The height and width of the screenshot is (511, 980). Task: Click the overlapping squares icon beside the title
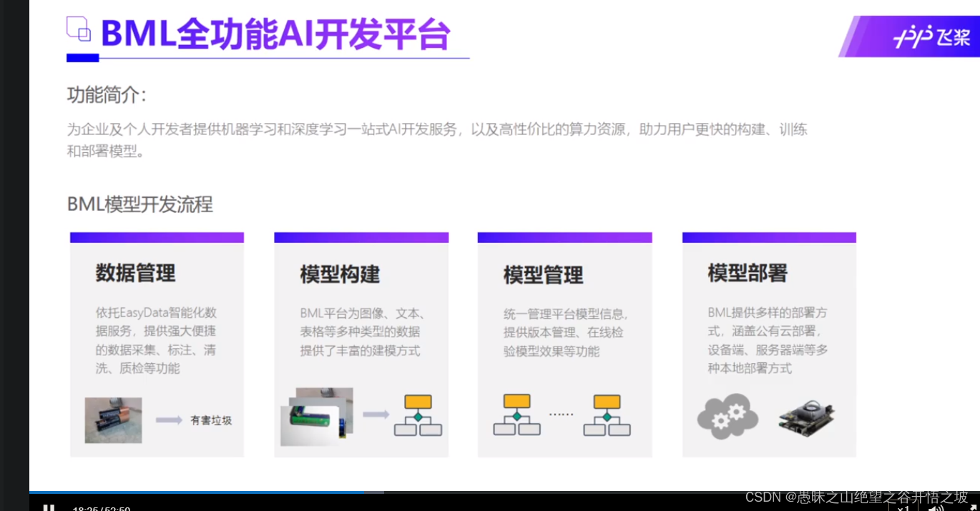tap(79, 29)
